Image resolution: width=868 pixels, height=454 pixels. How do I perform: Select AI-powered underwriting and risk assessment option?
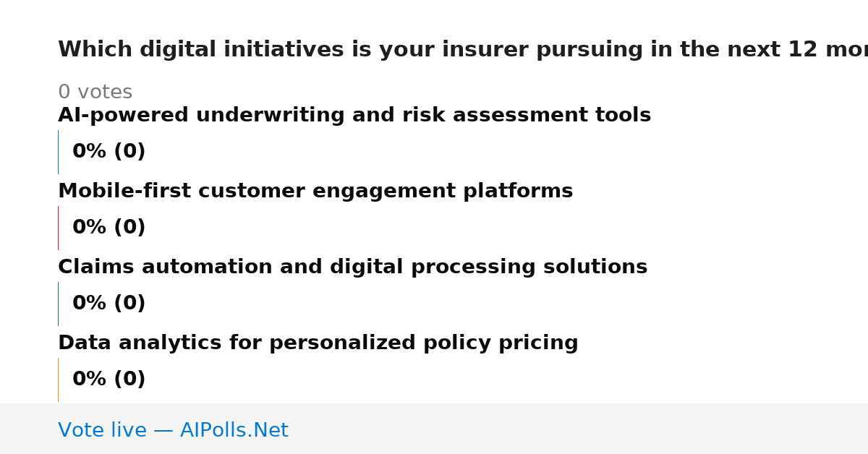coord(354,116)
